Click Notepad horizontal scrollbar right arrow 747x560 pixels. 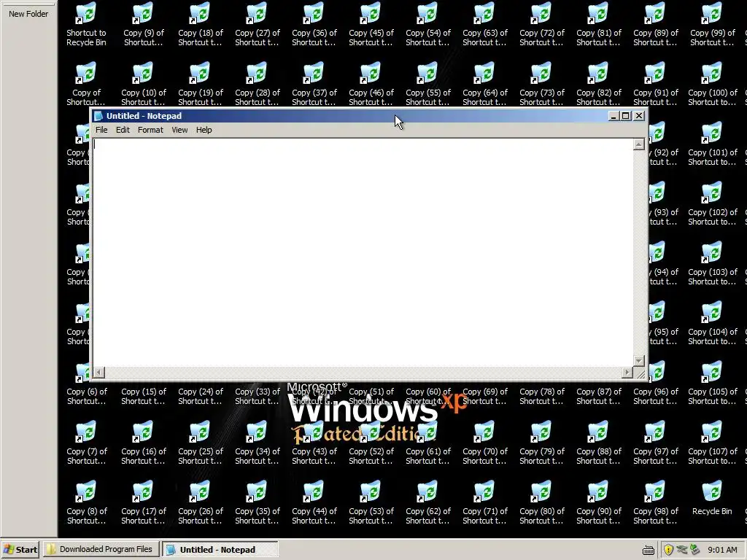[627, 373]
